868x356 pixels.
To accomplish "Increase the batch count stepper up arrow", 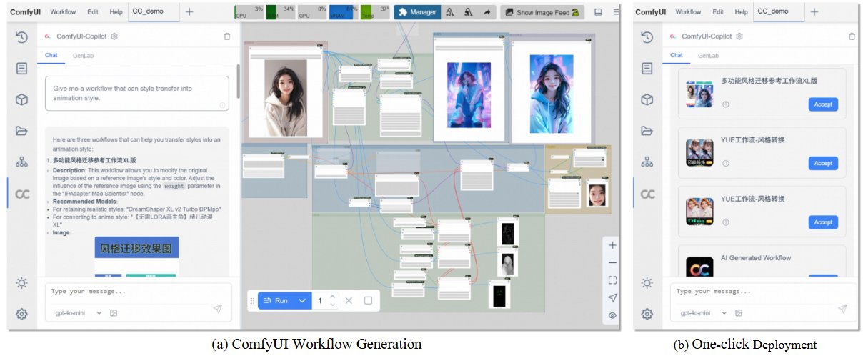I will (x=332, y=297).
